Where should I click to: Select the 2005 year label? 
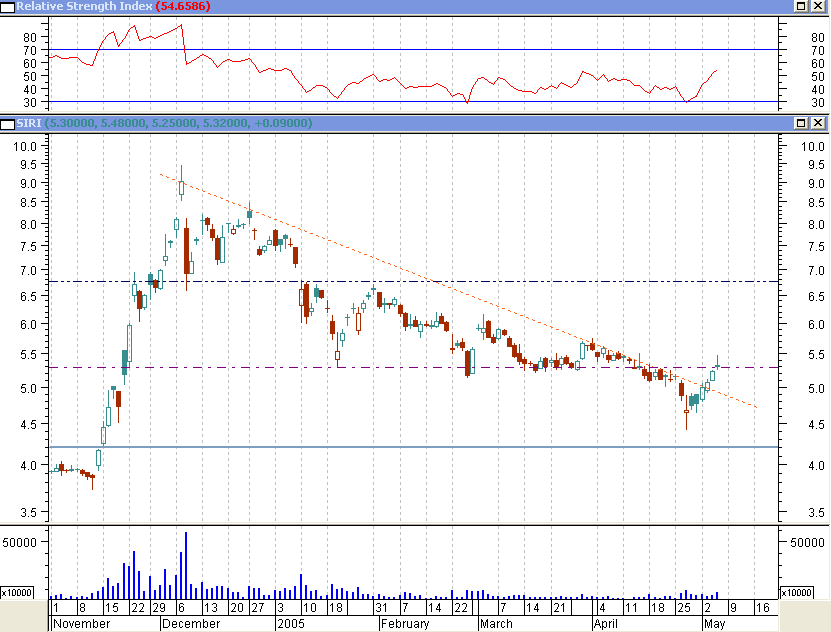291,624
